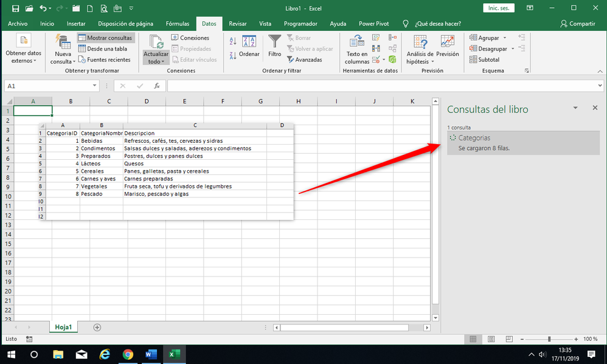Screen dimensions: 607x364
Task: Click the Previsión forecast sheet icon
Action: pos(448,46)
